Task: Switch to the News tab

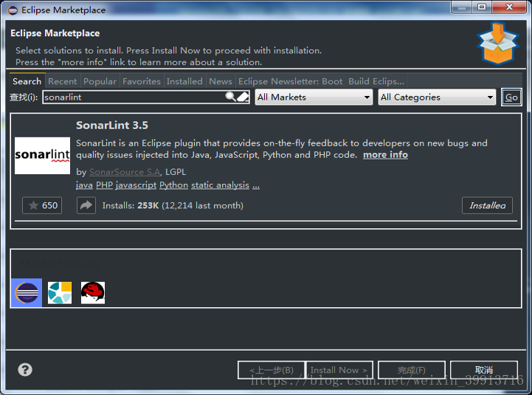Action: click(x=221, y=81)
